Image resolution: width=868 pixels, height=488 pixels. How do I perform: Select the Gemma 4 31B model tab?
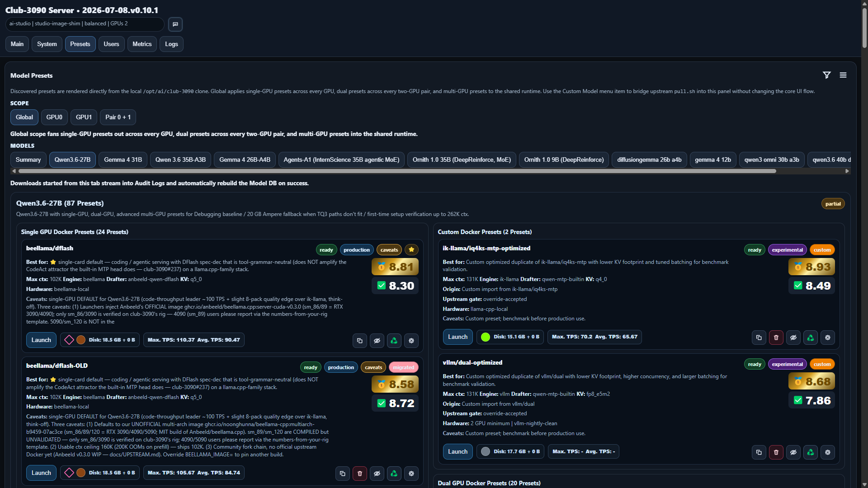[123, 160]
